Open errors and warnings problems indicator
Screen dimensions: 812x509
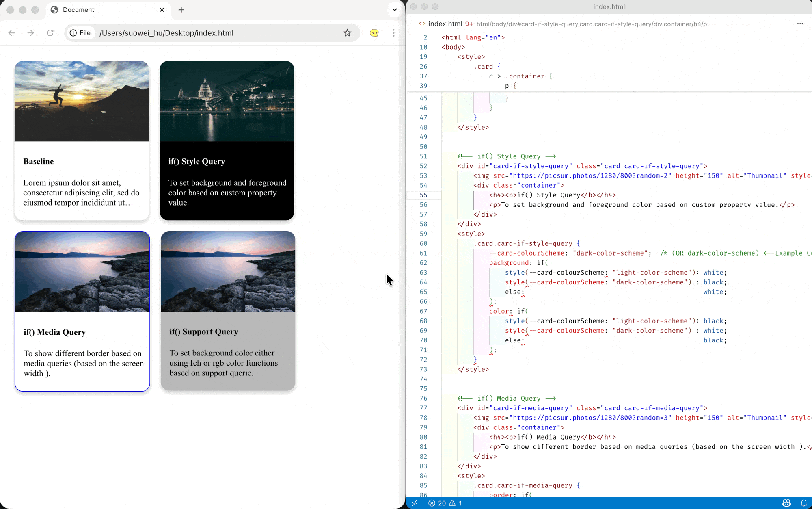coord(445,503)
